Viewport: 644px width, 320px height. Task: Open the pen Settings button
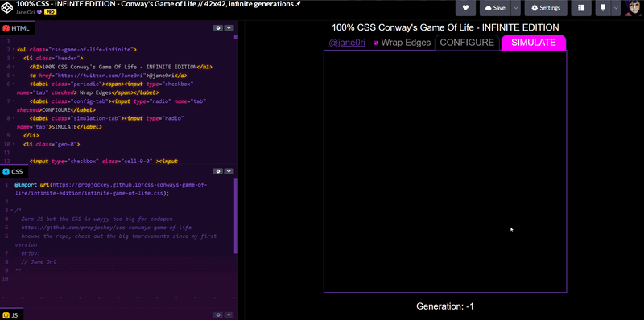click(x=546, y=8)
